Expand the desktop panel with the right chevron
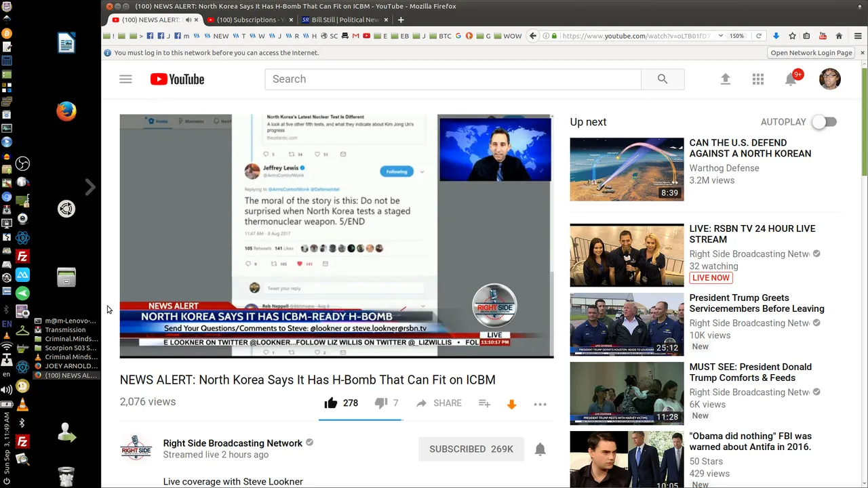The width and height of the screenshot is (868, 488). point(90,187)
